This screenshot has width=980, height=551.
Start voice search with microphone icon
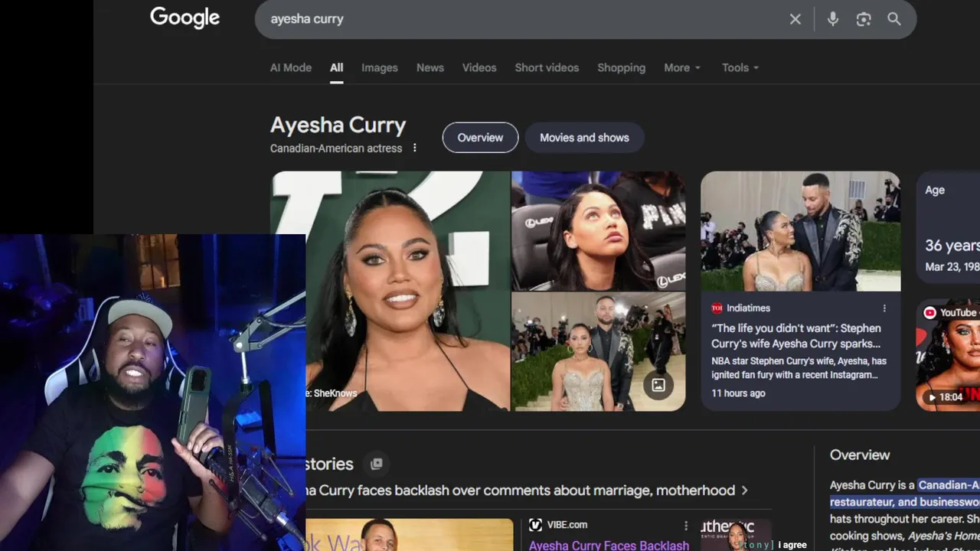coord(833,19)
